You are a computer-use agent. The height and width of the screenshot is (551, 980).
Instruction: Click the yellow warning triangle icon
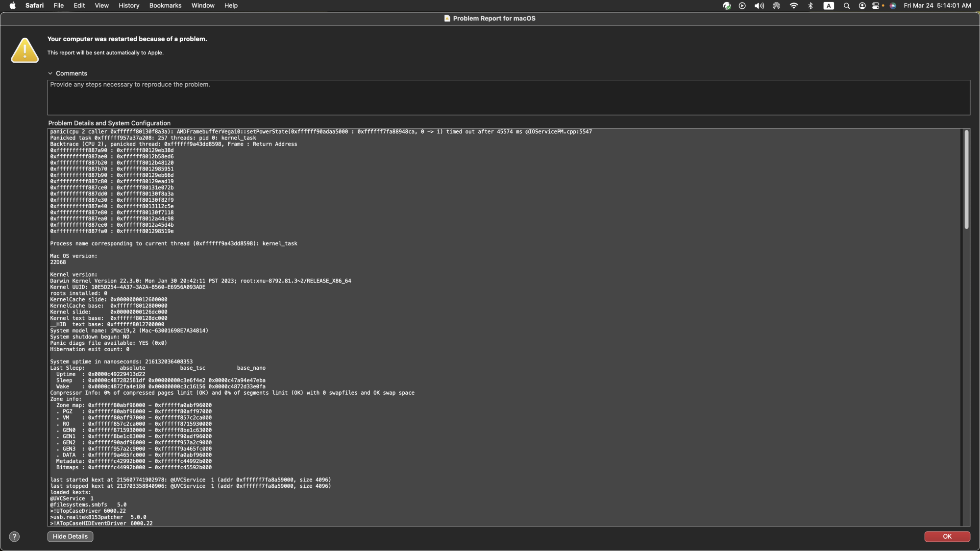(x=25, y=50)
